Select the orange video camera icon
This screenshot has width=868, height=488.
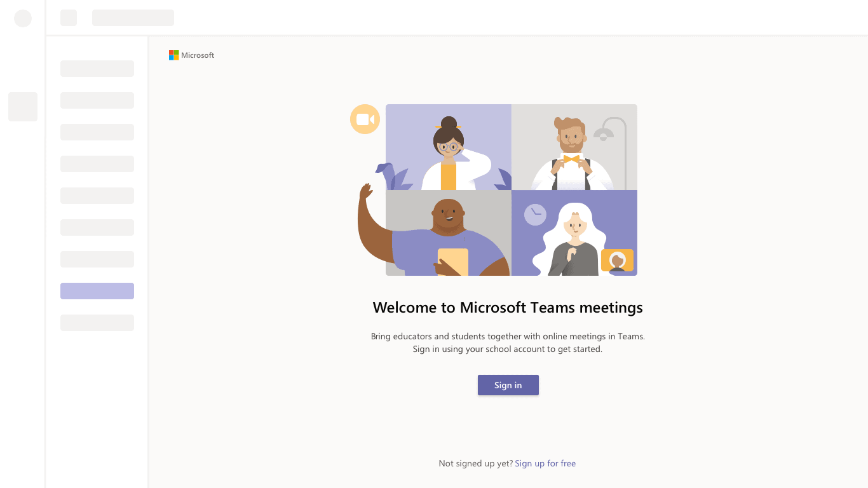[365, 119]
